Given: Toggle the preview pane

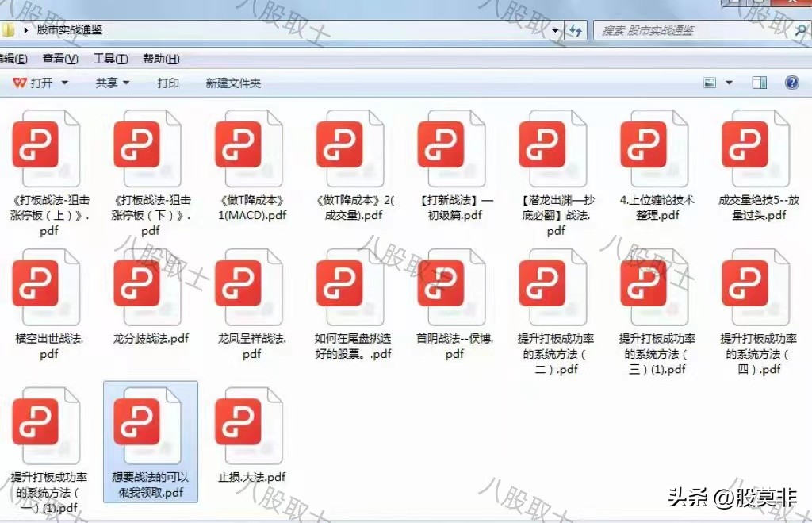Looking at the screenshot, I should click(x=758, y=82).
